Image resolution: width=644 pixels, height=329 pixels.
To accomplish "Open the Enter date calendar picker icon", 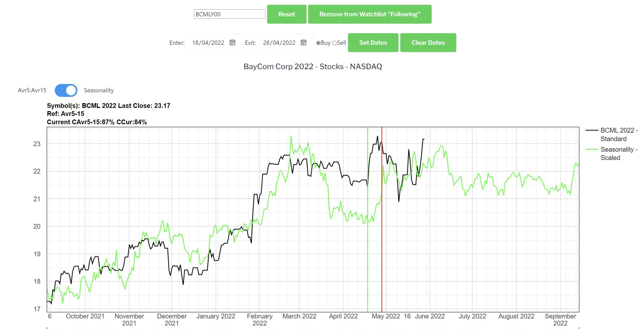I will (x=232, y=43).
